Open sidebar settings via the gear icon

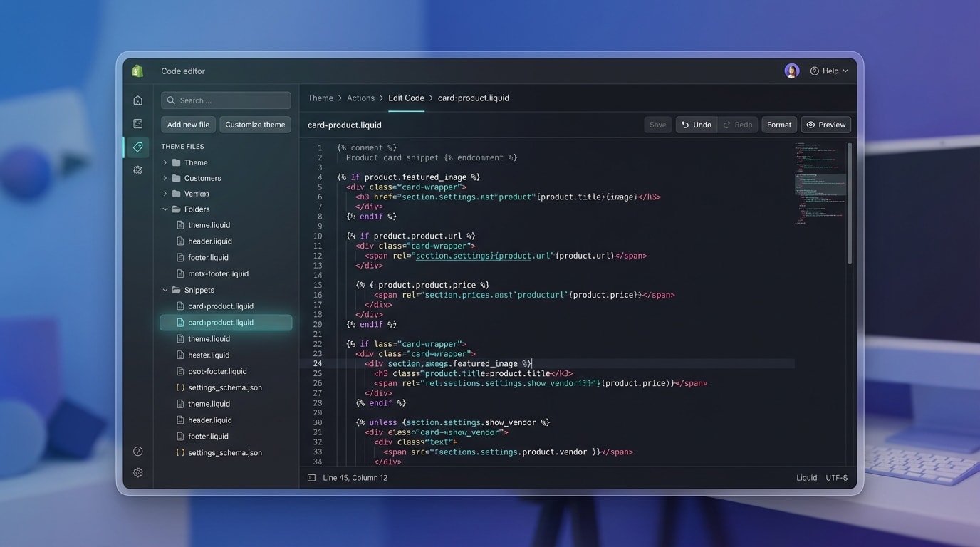(137, 170)
